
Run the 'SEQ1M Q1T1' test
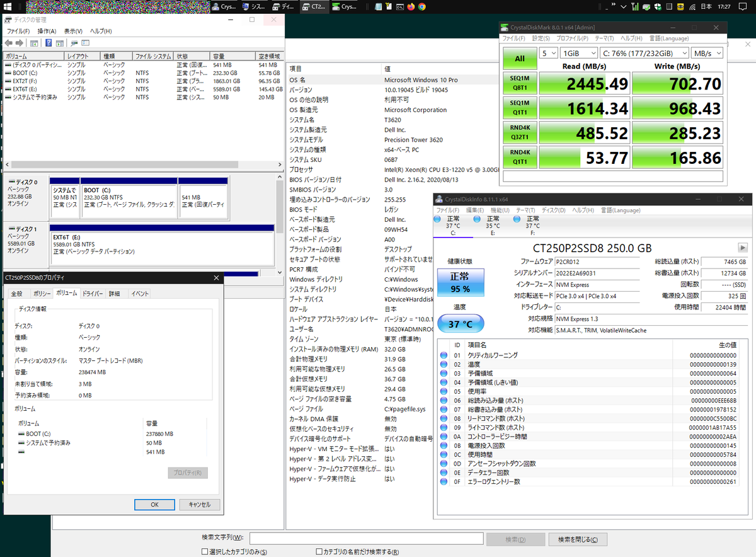point(520,108)
